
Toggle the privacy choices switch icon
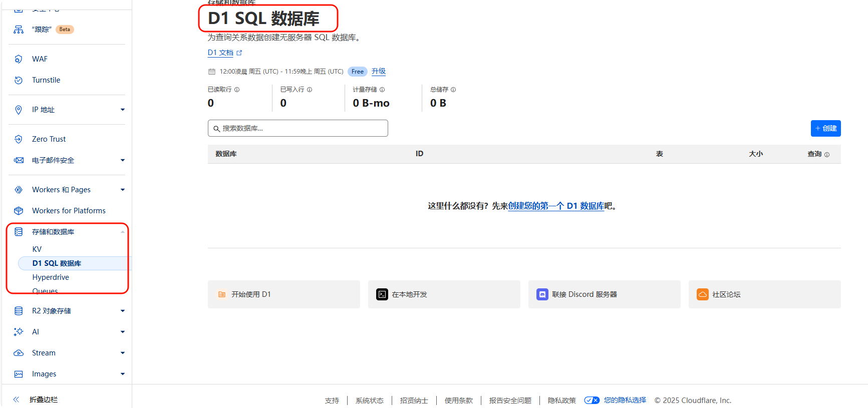[592, 400]
